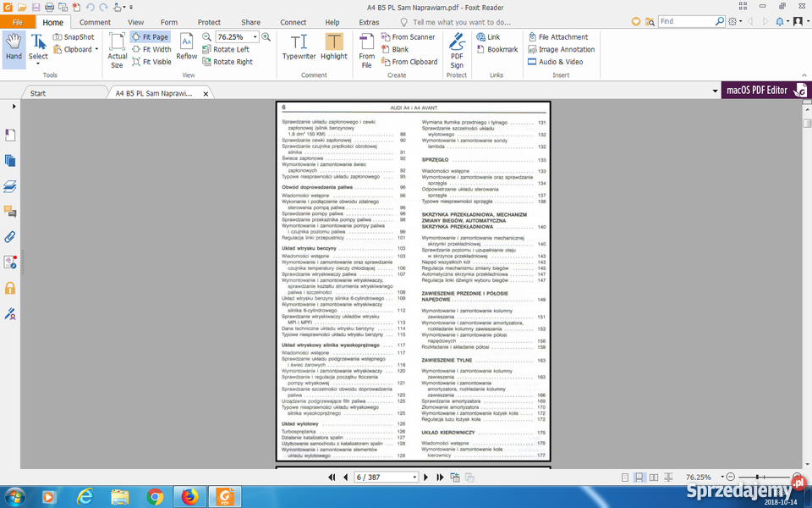The width and height of the screenshot is (812, 508).
Task: Switch to the Comment ribbon tab
Action: click(x=95, y=22)
